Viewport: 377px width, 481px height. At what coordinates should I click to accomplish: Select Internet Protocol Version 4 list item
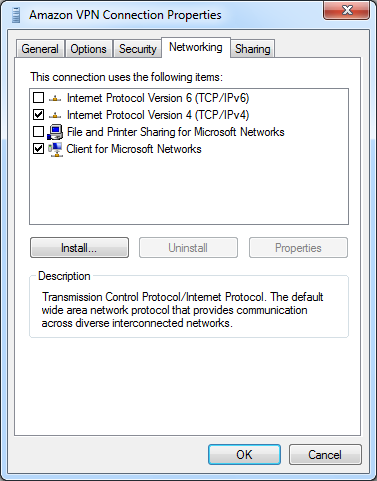158,115
